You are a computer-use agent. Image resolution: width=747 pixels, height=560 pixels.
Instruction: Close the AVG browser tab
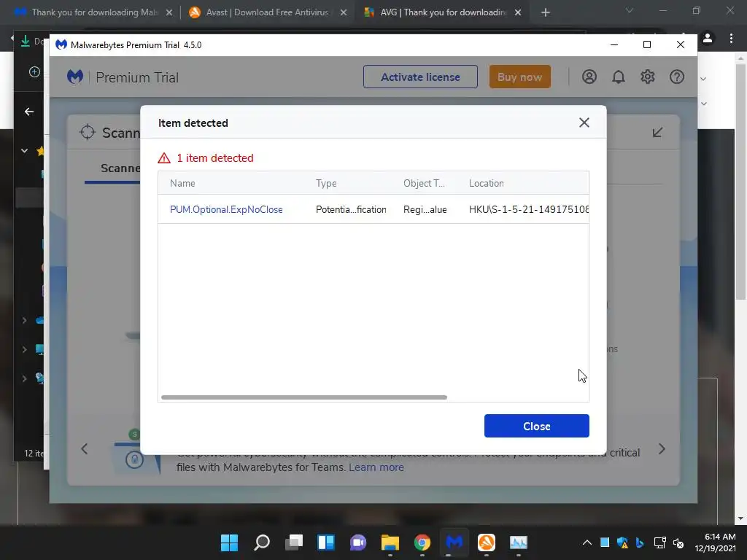[518, 12]
